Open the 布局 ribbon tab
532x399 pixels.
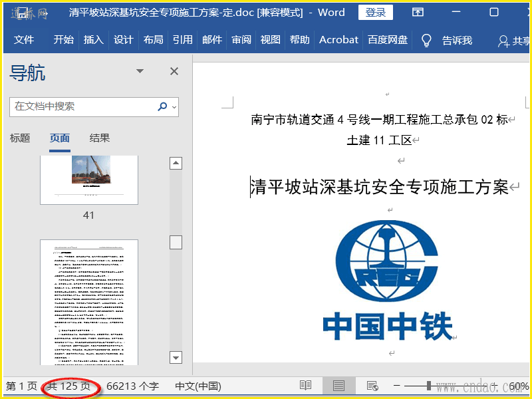click(x=153, y=40)
